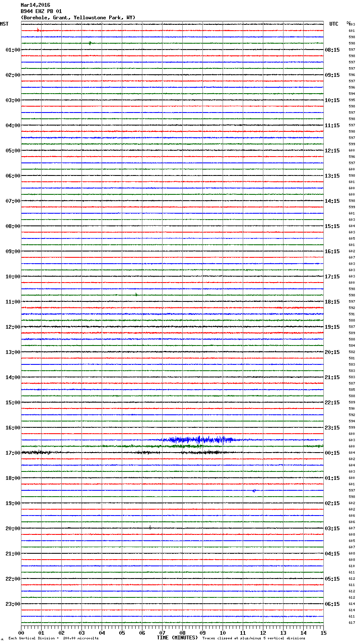
Task: Click the 'MST' timezone label
Action: point(4,24)
